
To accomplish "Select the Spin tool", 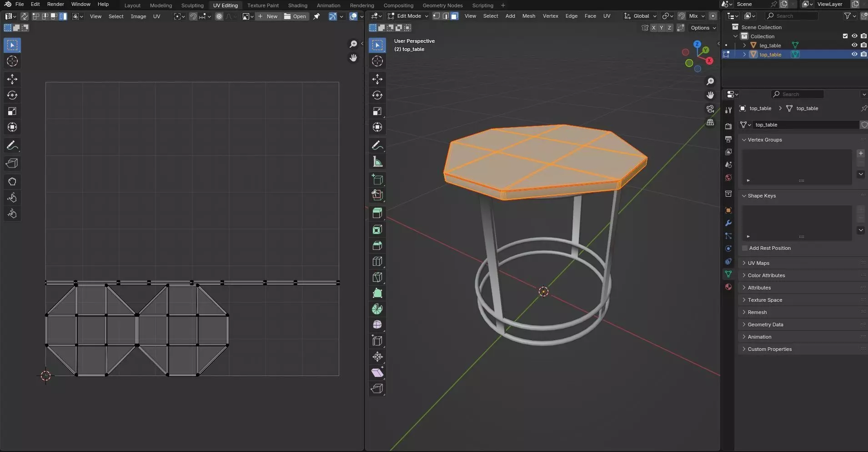I will pos(377,309).
